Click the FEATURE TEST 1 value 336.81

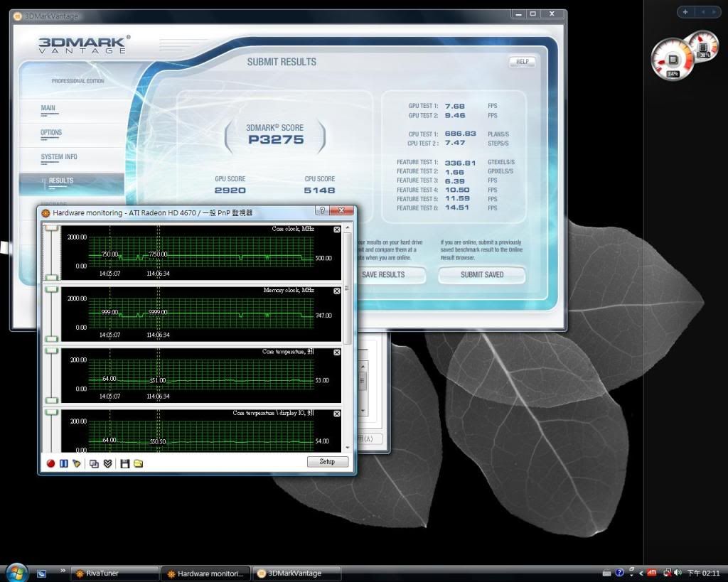tap(461, 163)
